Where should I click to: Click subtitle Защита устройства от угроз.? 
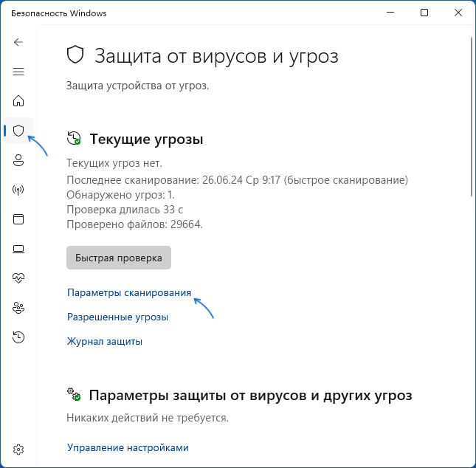coord(137,86)
